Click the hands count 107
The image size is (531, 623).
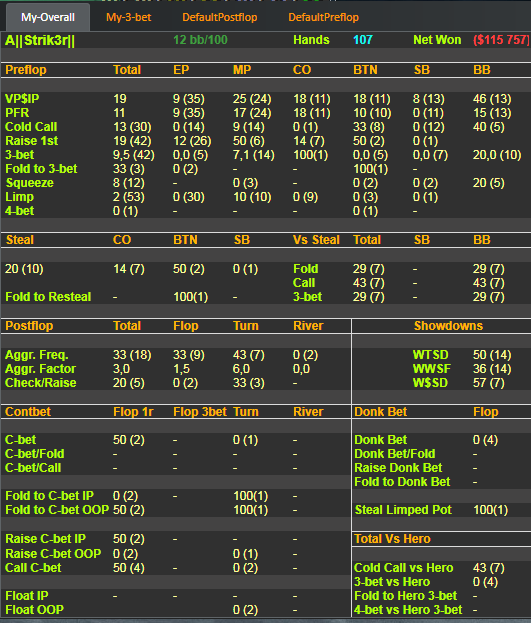tap(362, 40)
